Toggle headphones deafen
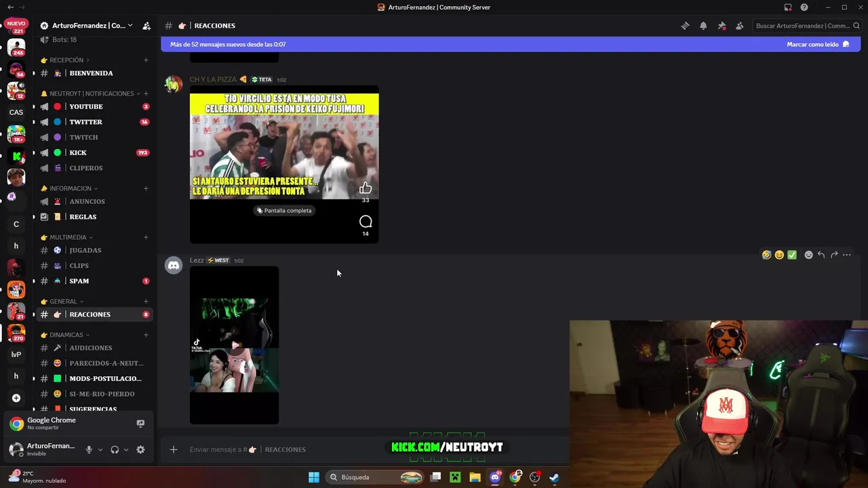The width and height of the screenshot is (868, 488). [115, 449]
